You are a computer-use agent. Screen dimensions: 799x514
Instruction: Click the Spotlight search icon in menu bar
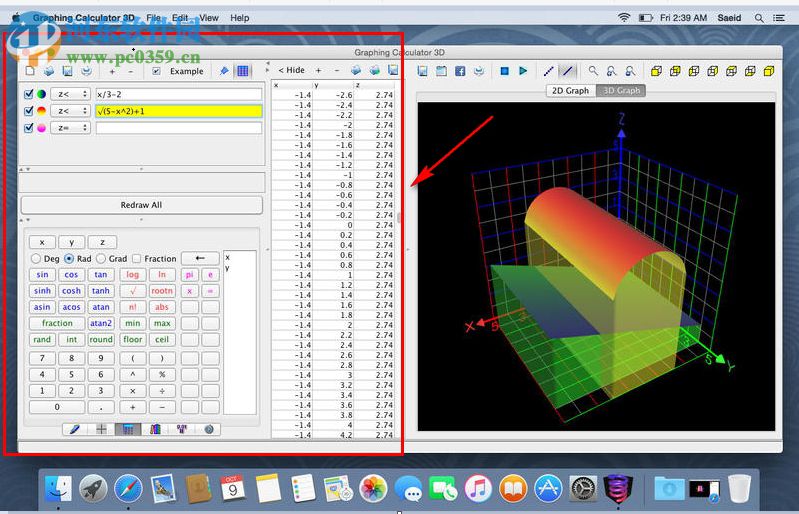coord(759,18)
